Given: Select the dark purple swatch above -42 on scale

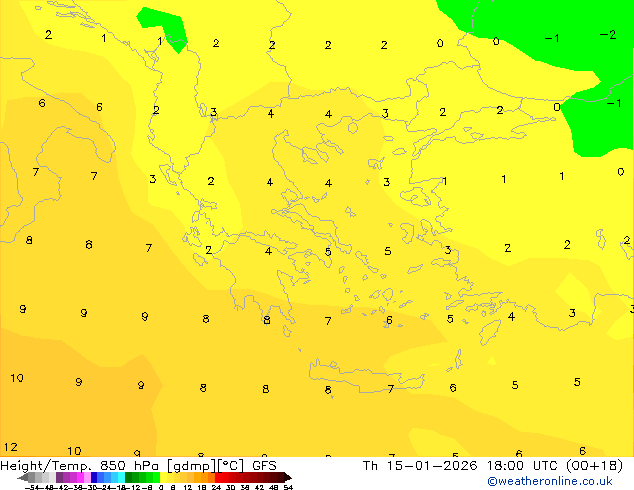Looking at the screenshot, I should [x=59, y=477].
